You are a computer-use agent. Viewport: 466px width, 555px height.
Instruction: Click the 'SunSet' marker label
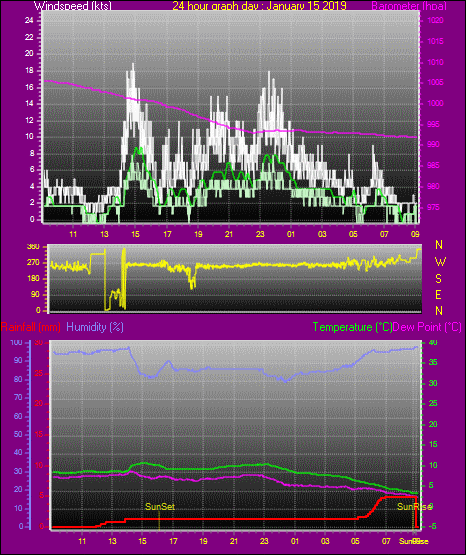[160, 507]
